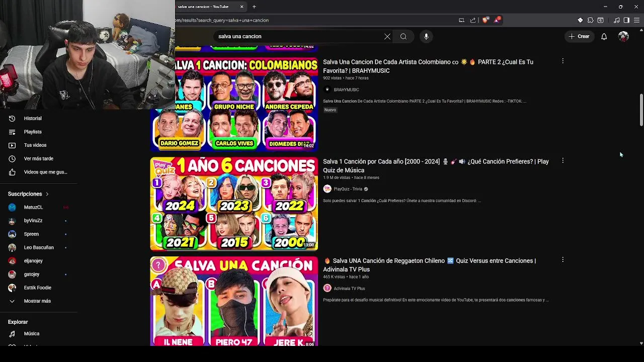The width and height of the screenshot is (644, 362).
Task: Click the scrollbar down arrow
Action: (x=641, y=343)
